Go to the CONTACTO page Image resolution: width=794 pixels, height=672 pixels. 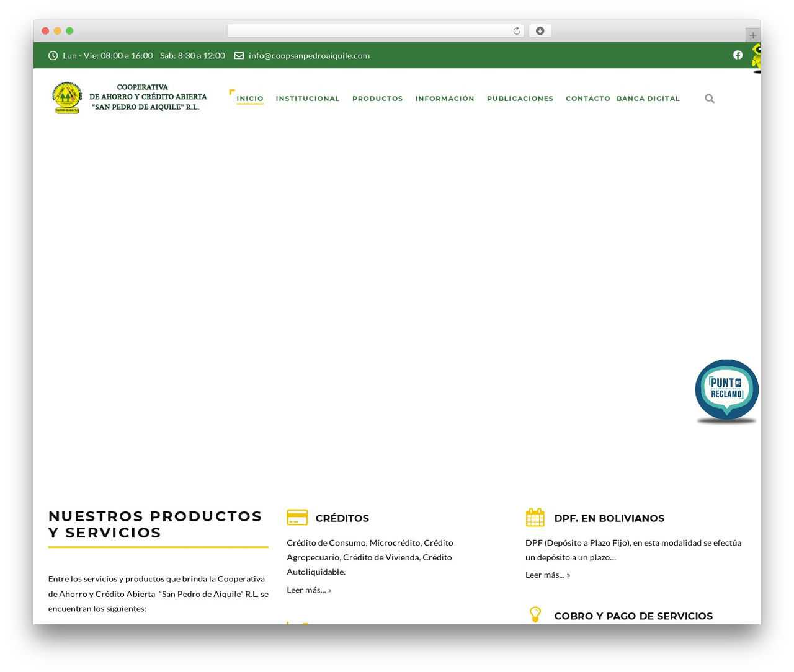[588, 99]
